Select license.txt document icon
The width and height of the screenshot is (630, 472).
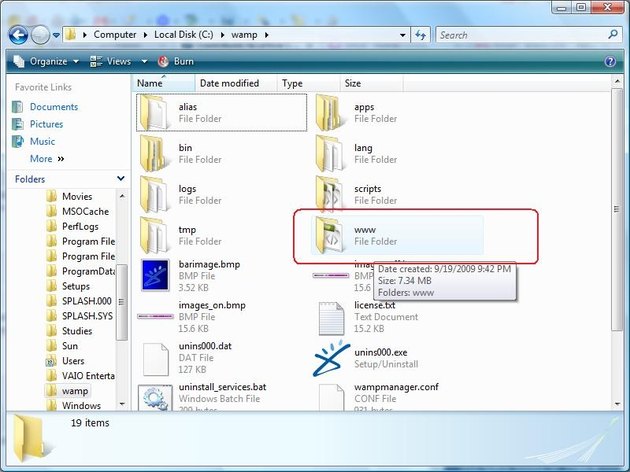[x=331, y=318]
